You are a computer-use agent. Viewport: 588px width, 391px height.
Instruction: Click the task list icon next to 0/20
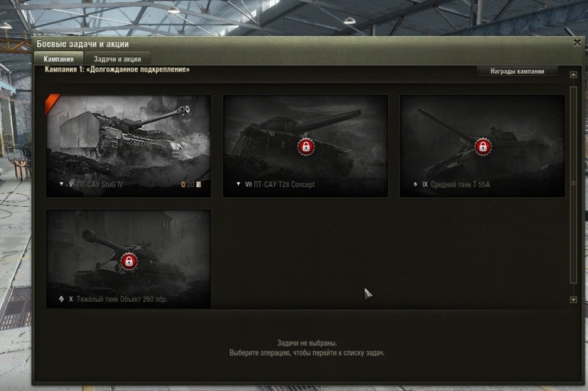pyautogui.click(x=199, y=184)
